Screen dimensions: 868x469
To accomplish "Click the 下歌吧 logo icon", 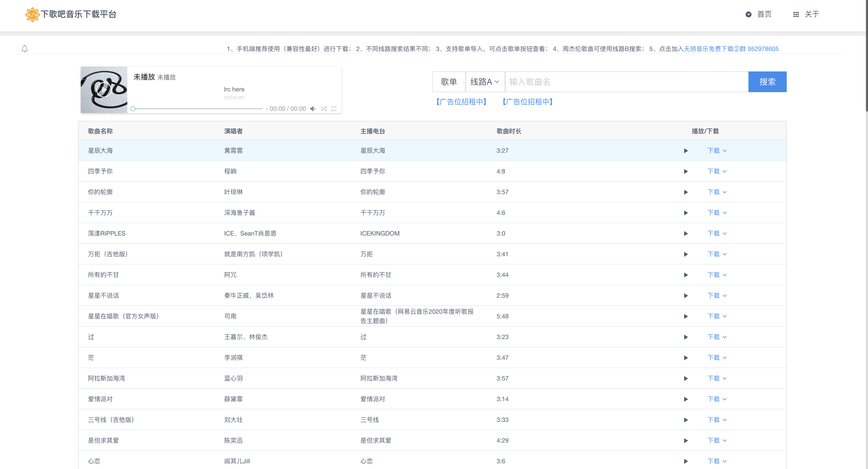I will point(32,14).
